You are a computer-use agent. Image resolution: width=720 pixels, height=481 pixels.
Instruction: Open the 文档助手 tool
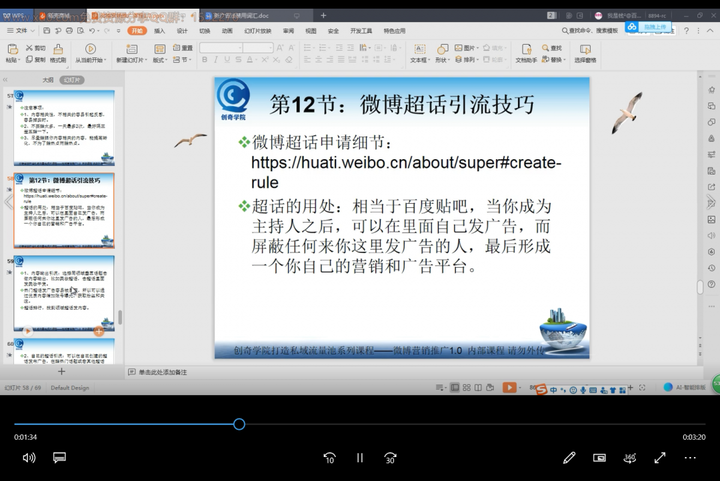pyautogui.click(x=526, y=53)
